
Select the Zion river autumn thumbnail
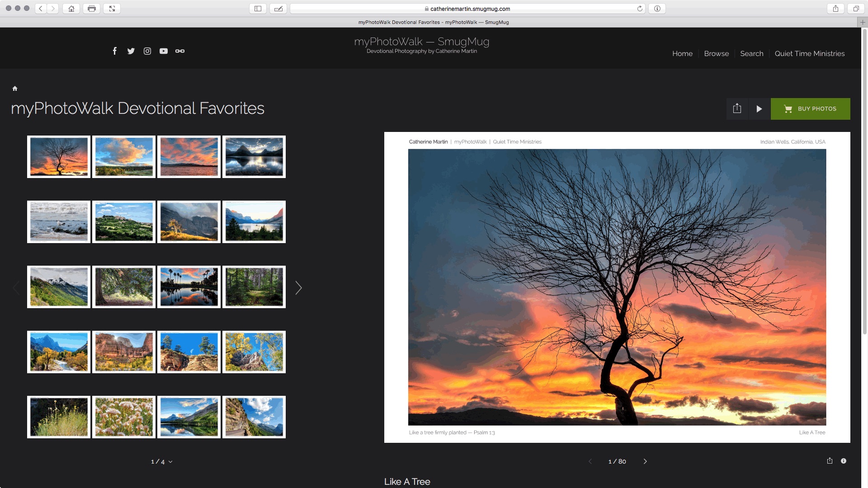click(x=59, y=352)
